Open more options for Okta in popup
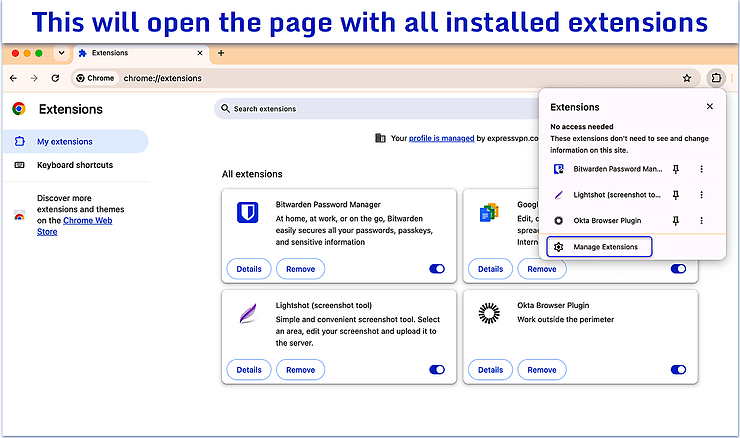Screen dimensions: 740x438 (701, 220)
